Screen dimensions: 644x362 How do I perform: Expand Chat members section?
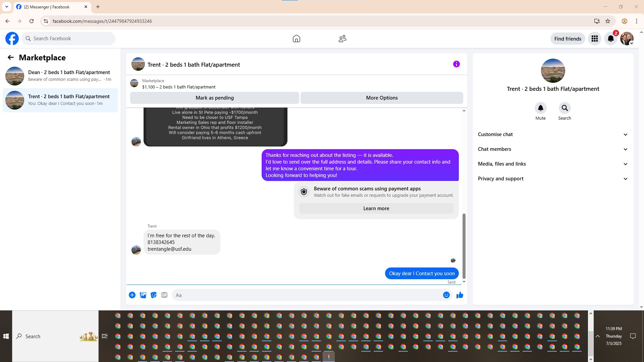point(553,149)
